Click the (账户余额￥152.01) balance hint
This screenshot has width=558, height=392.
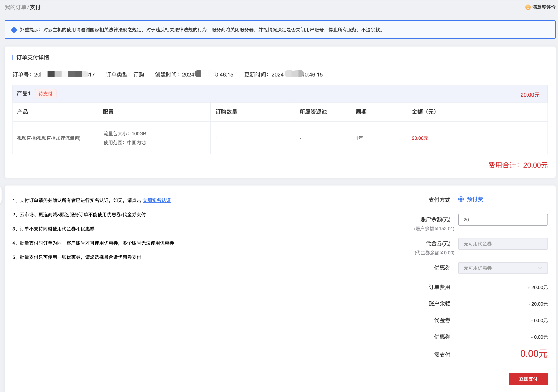pyautogui.click(x=434, y=229)
